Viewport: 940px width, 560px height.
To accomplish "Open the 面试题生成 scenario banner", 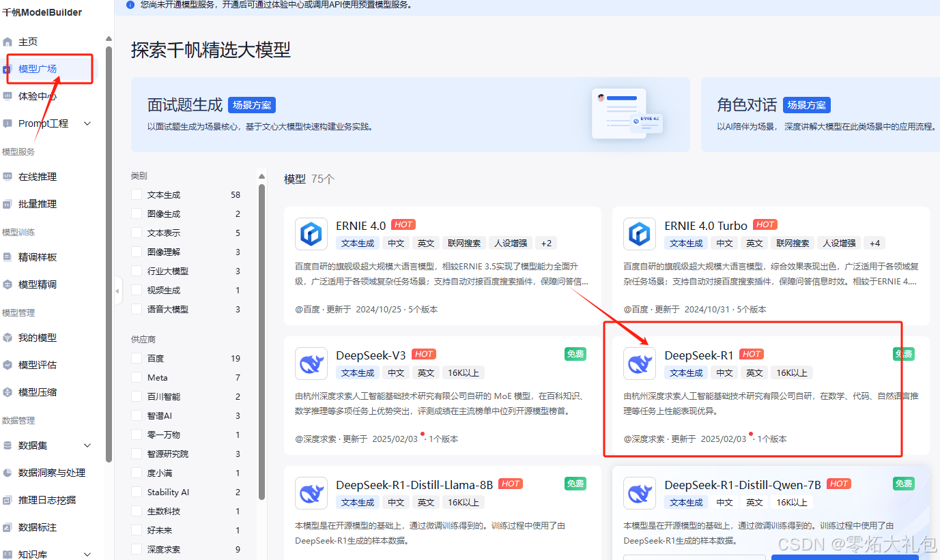I will pos(410,115).
